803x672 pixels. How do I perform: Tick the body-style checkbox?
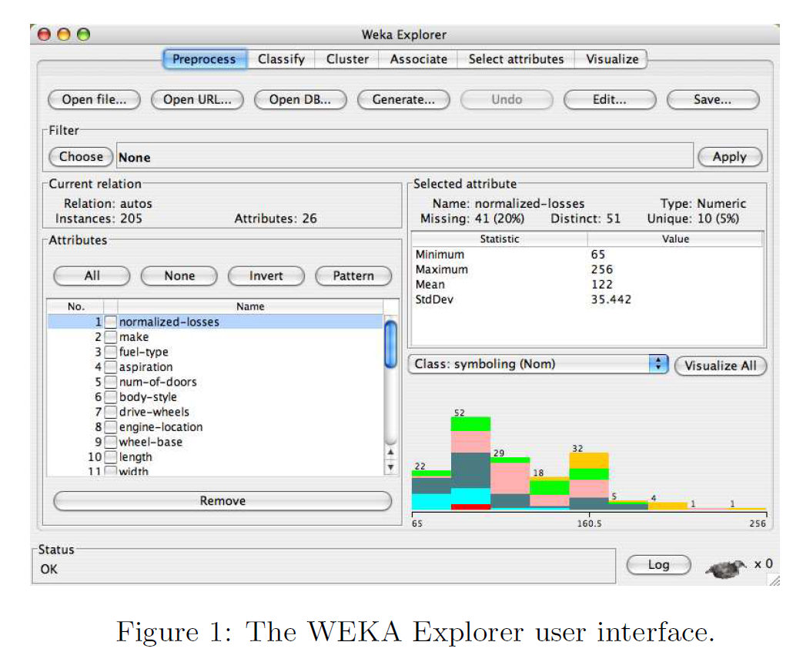click(111, 397)
